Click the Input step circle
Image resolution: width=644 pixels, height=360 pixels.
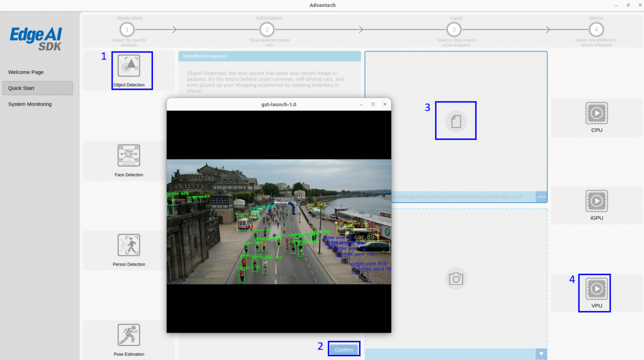pyautogui.click(x=455, y=30)
